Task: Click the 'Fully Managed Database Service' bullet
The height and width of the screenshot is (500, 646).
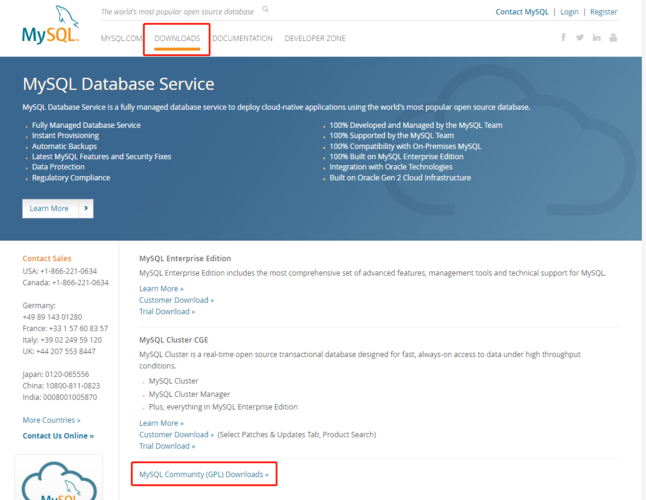Action: point(86,125)
